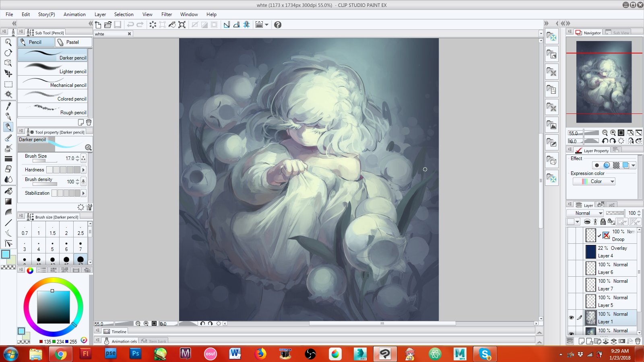Click inside the color wheel square
Screen dimensions: 644x362
[x=54, y=307]
